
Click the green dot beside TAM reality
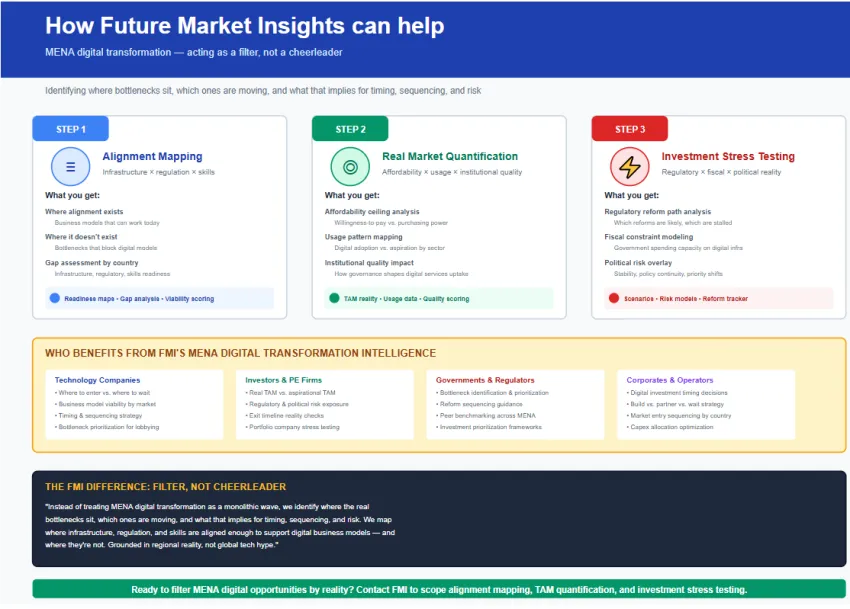[334, 298]
